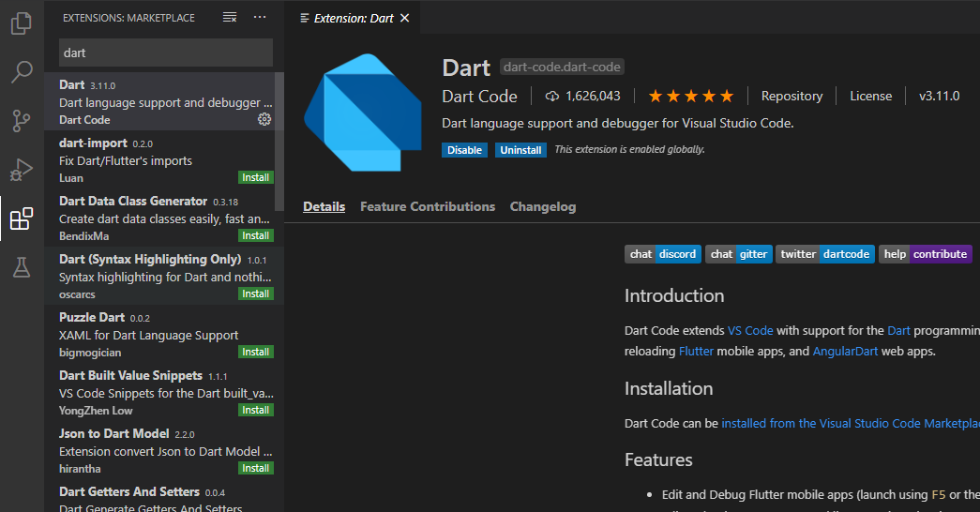Install the dart-import extension

pos(256,177)
